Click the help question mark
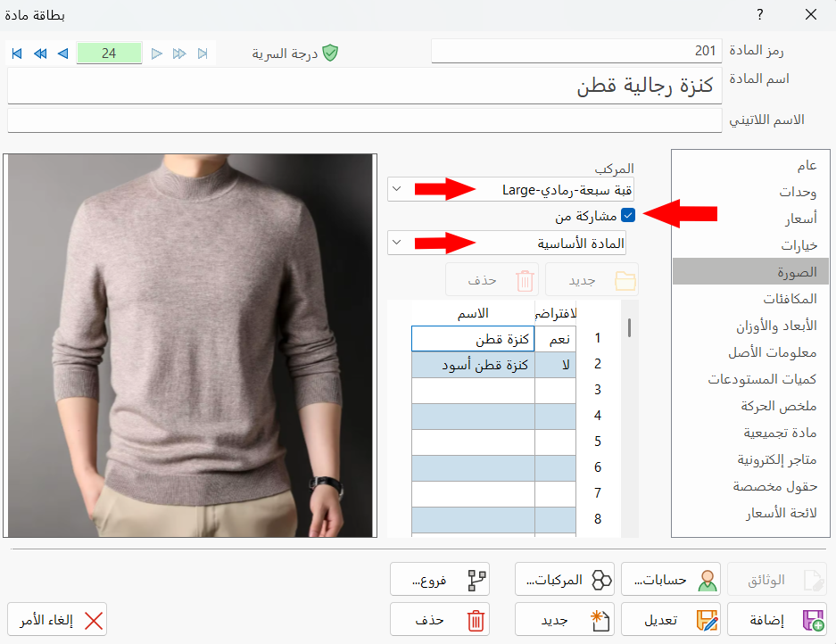Screen dimensions: 836x644 click(x=760, y=14)
